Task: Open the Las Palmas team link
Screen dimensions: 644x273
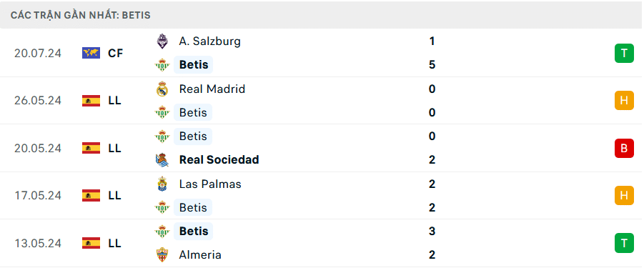Action: tap(210, 184)
